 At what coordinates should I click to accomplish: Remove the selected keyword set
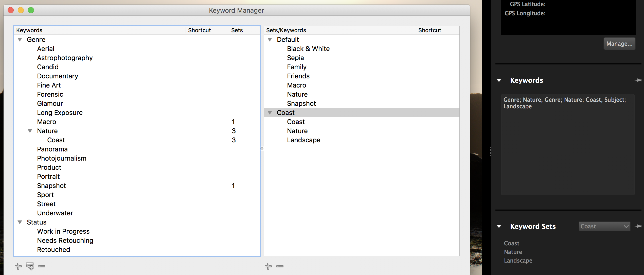coord(280,266)
